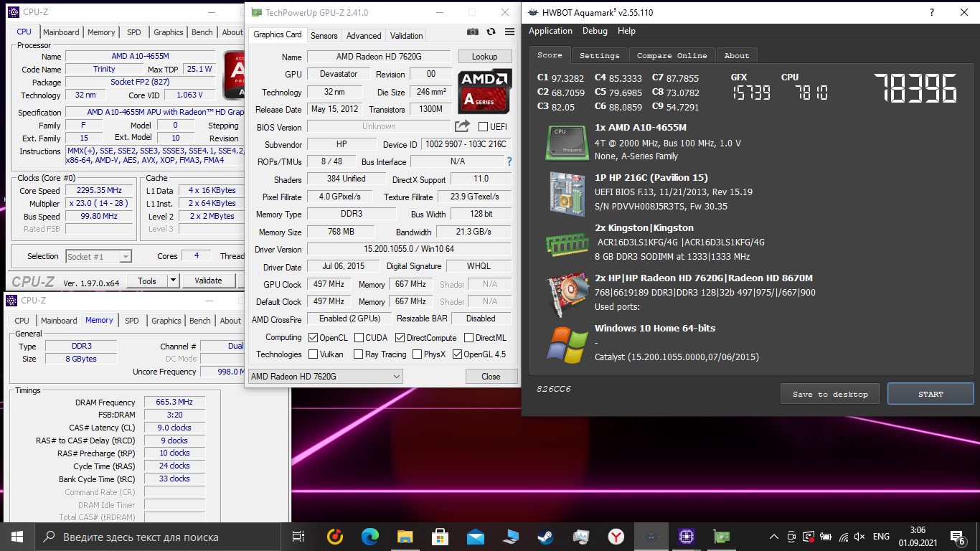This screenshot has height=551, width=980.
Task: Click the Lookup button in GPU-Z
Action: click(484, 57)
